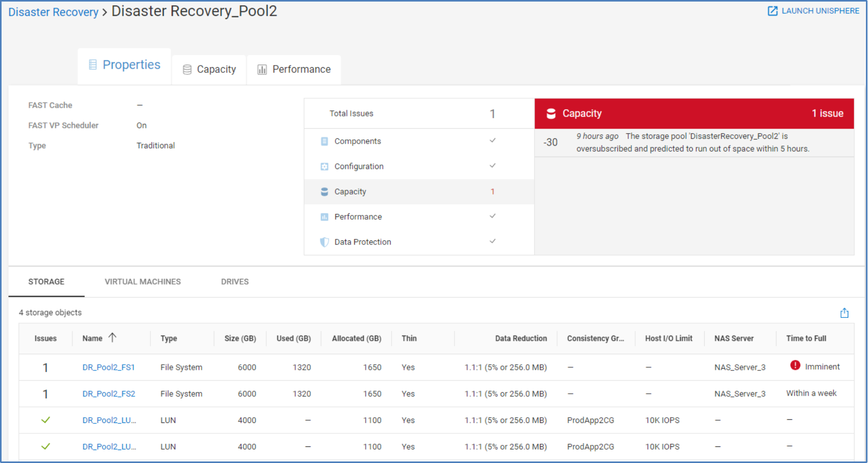Click the Components row checkmark
Screen dimensions: 868x463
[493, 140]
